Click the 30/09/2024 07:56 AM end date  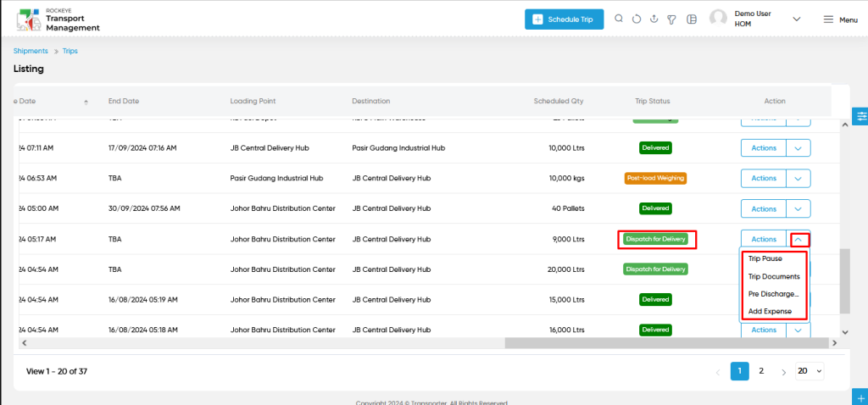click(144, 208)
